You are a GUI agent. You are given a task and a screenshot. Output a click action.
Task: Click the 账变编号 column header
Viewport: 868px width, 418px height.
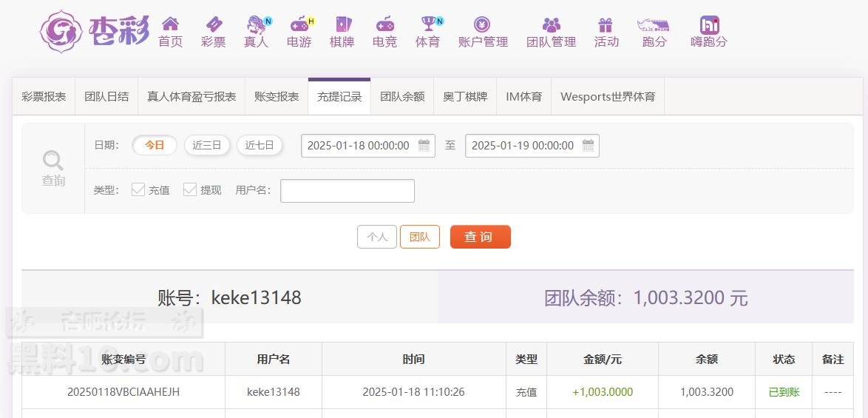[123, 360]
